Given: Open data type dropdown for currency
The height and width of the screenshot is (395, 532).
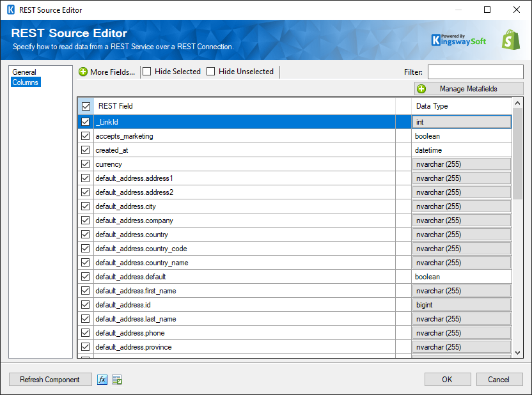Looking at the screenshot, I should pyautogui.click(x=462, y=164).
